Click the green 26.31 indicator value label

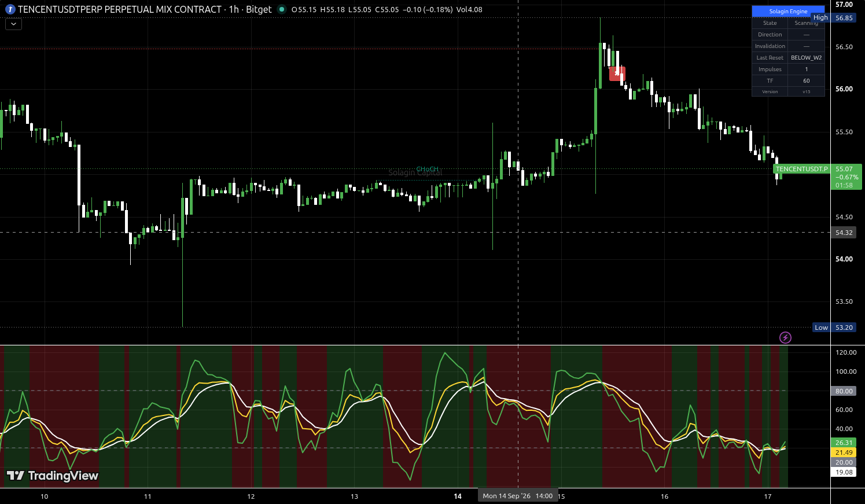click(844, 443)
